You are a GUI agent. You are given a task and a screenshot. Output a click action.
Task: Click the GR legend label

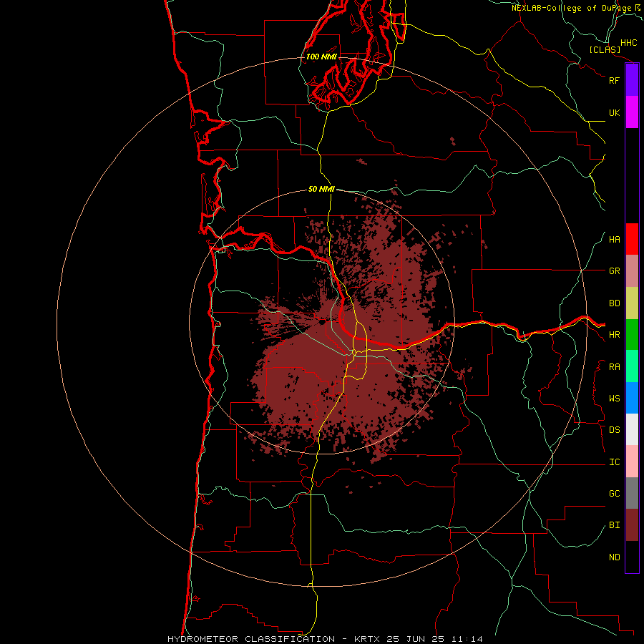(614, 271)
